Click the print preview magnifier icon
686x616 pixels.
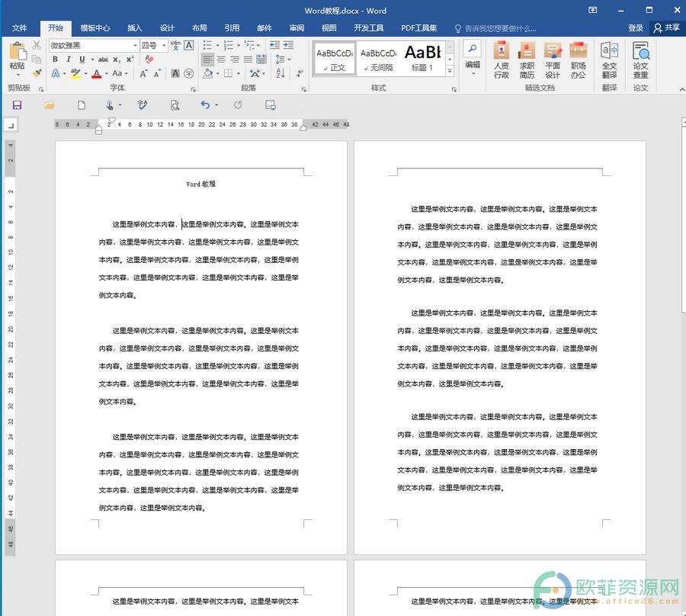(175, 105)
